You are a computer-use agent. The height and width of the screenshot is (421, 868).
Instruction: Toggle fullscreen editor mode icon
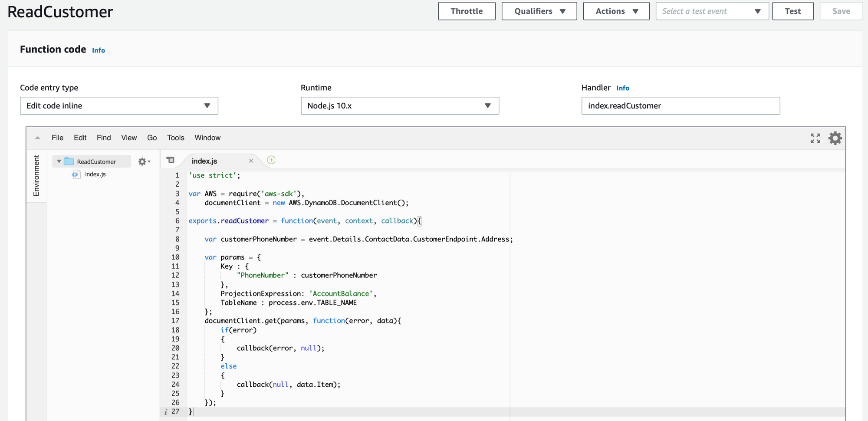[x=815, y=138]
